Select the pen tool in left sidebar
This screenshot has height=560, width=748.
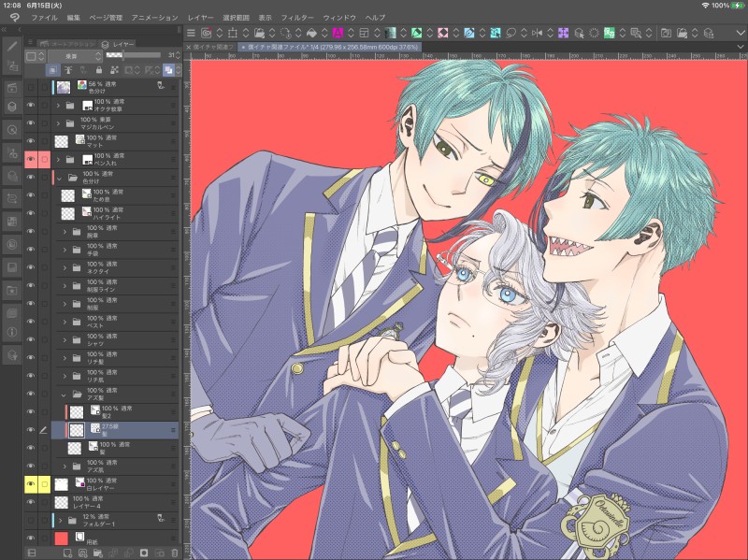pos(12,47)
